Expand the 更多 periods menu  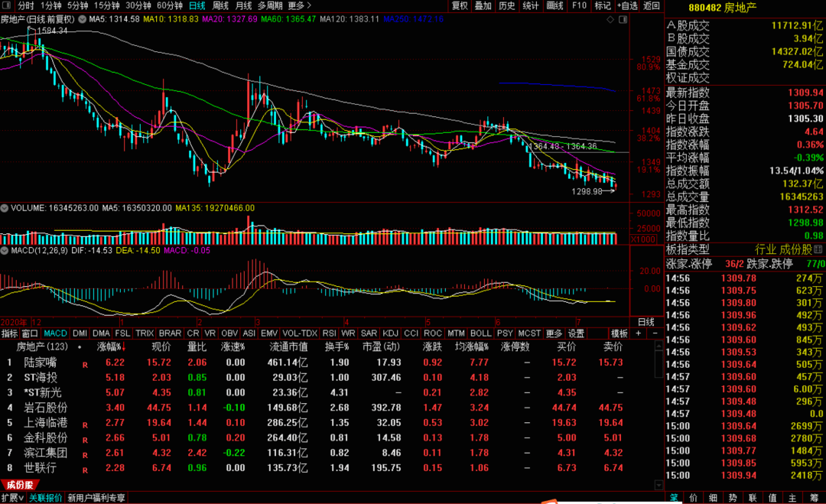(300, 5)
